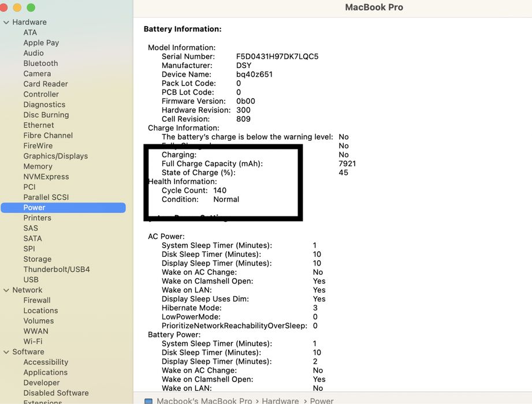Click the computer icon in path bar

[x=148, y=401]
